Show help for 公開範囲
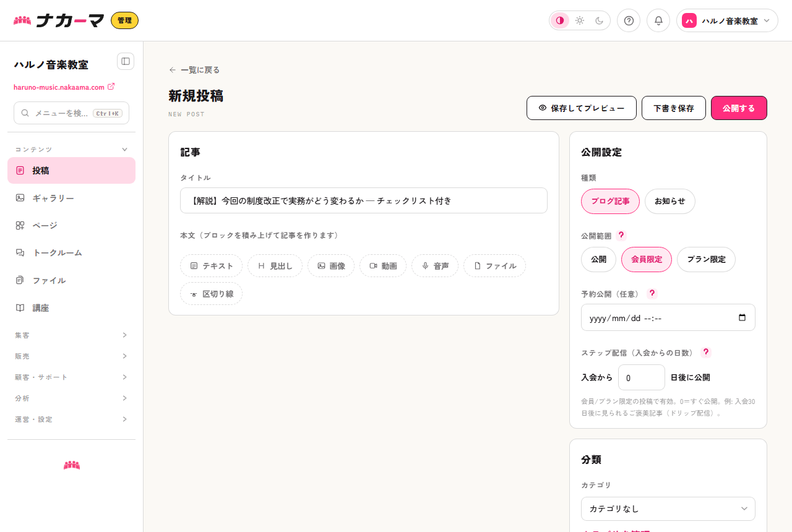 621,235
